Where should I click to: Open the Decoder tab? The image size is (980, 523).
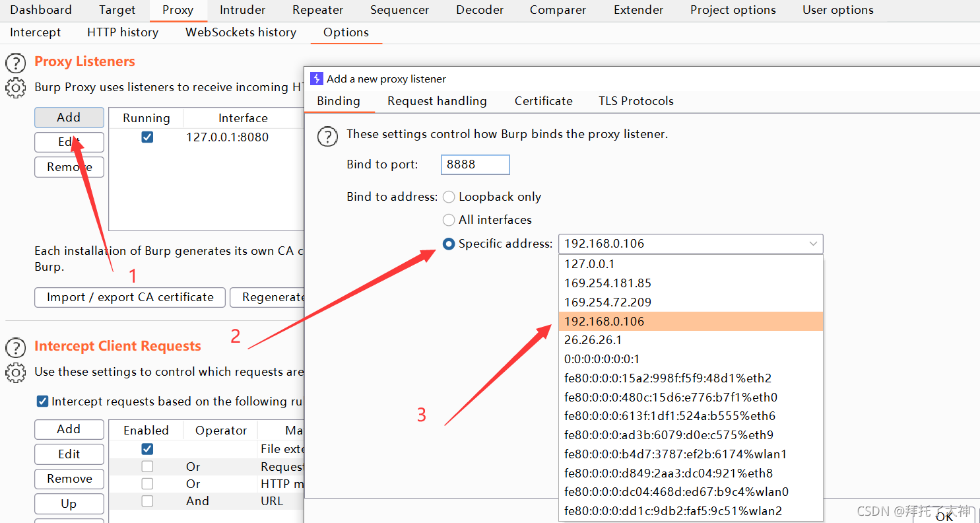[480, 10]
